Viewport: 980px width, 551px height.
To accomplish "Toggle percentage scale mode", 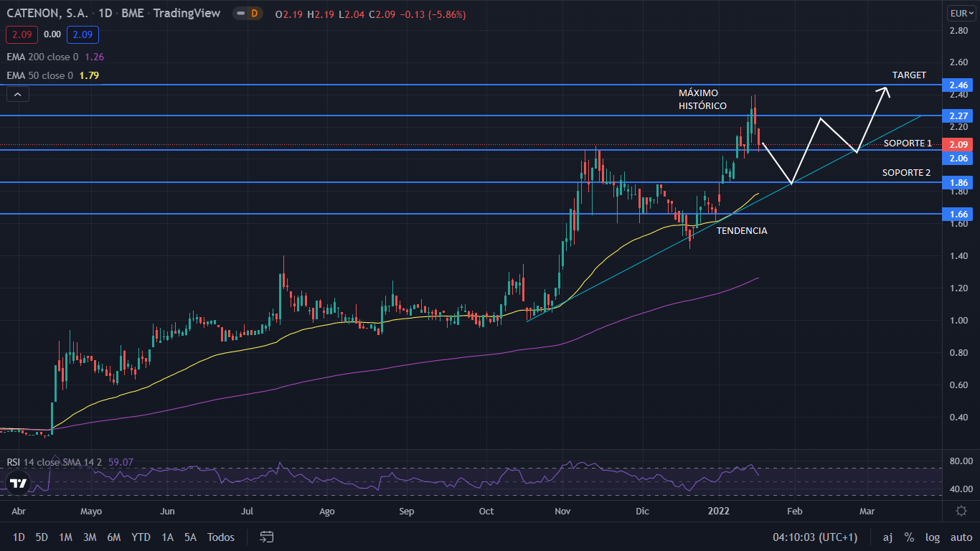I will point(909,537).
